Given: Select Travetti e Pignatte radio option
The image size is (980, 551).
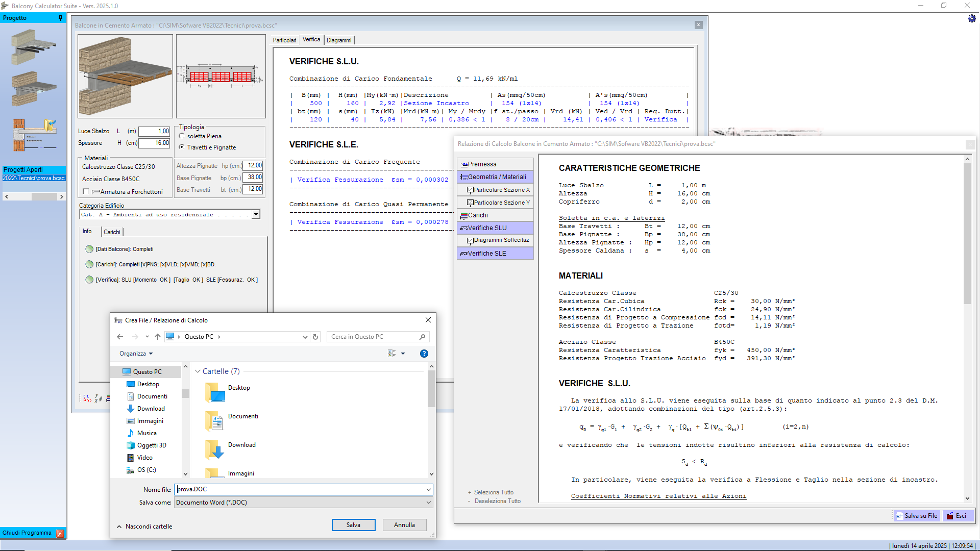Looking at the screenshot, I should point(182,147).
